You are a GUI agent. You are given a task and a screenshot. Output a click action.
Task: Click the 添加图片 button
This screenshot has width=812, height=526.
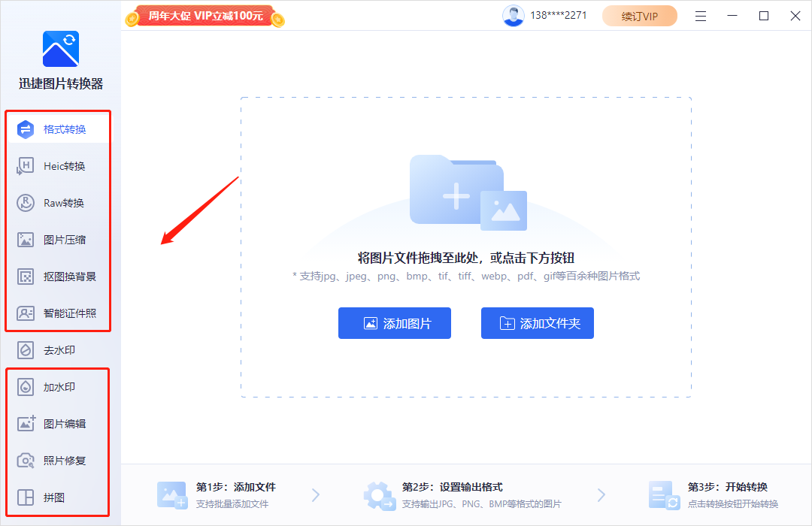(x=395, y=323)
